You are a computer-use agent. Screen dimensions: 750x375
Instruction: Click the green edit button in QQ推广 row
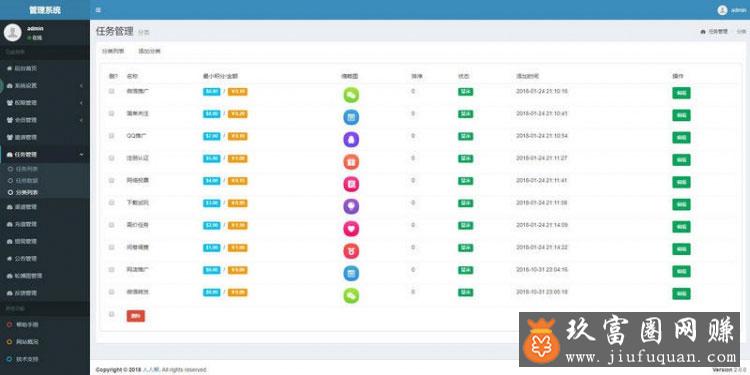[681, 137]
